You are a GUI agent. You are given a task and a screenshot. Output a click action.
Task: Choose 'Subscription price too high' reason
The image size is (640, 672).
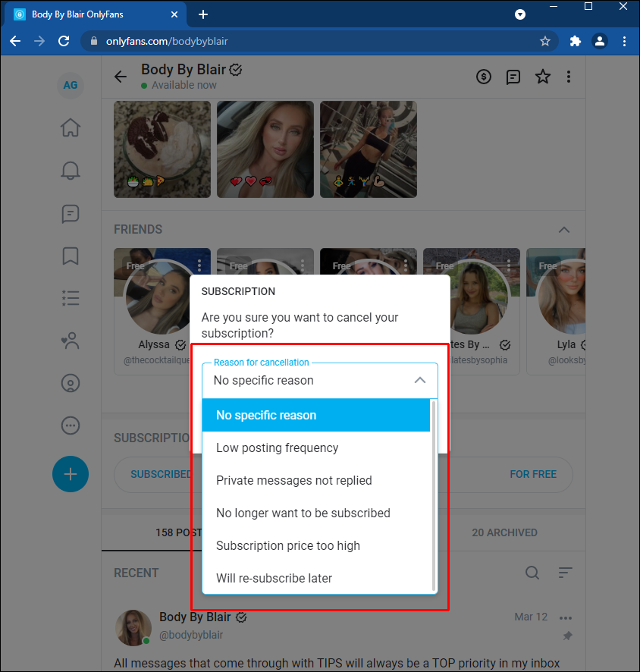[x=315, y=545]
